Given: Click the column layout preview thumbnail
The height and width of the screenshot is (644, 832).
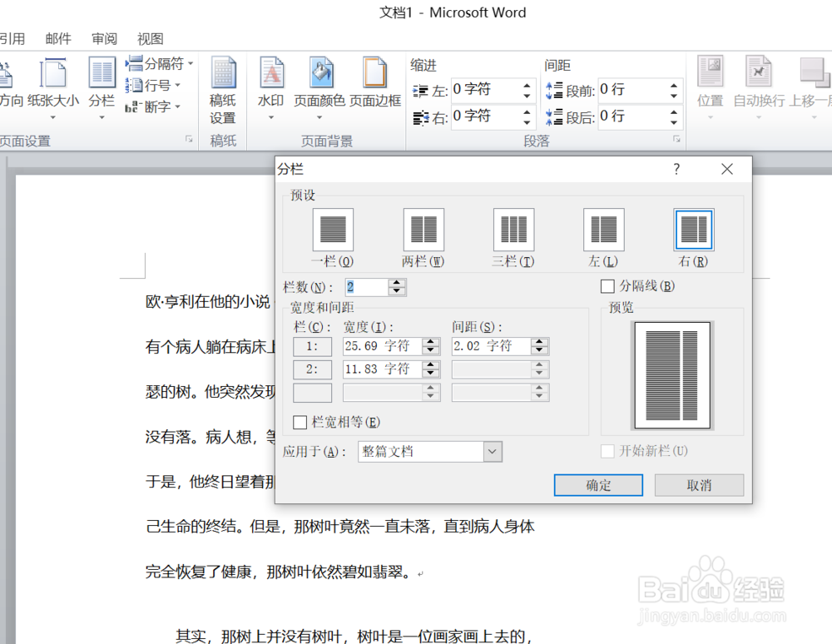Looking at the screenshot, I should pyautogui.click(x=671, y=375).
